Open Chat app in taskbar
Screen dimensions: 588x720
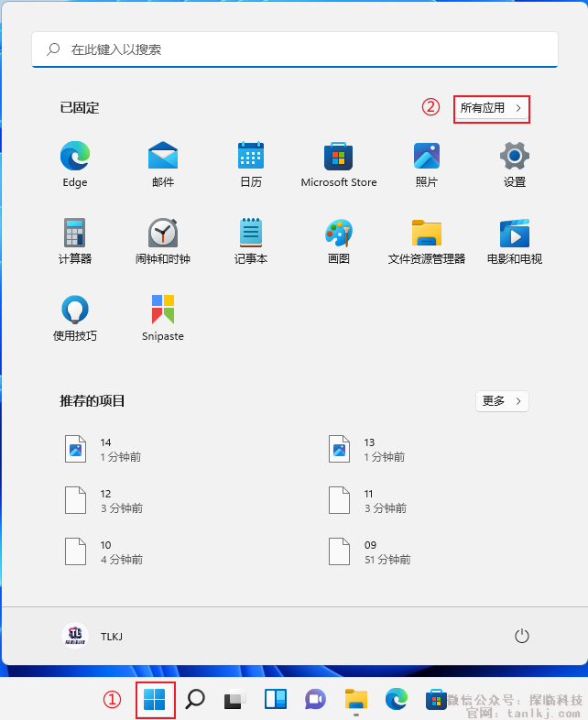tap(315, 700)
